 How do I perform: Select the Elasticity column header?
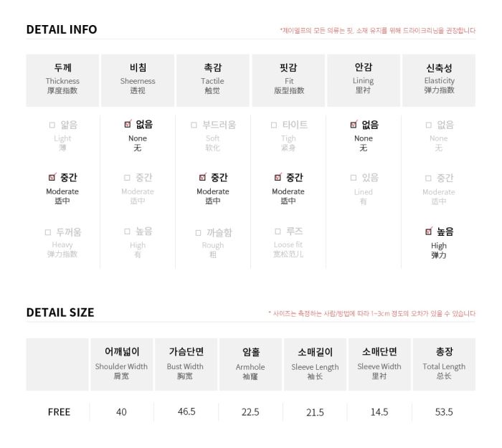439,80
